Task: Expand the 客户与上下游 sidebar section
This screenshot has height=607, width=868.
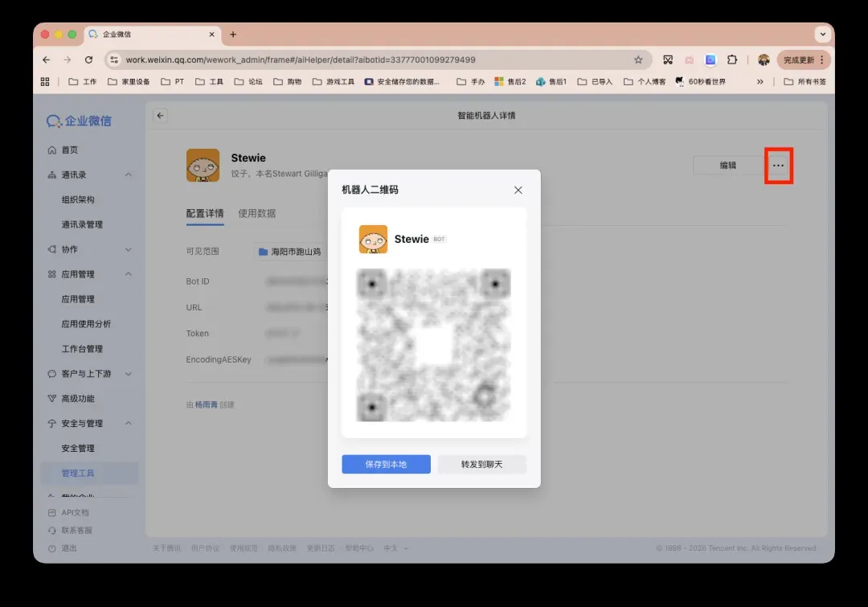Action: (129, 374)
